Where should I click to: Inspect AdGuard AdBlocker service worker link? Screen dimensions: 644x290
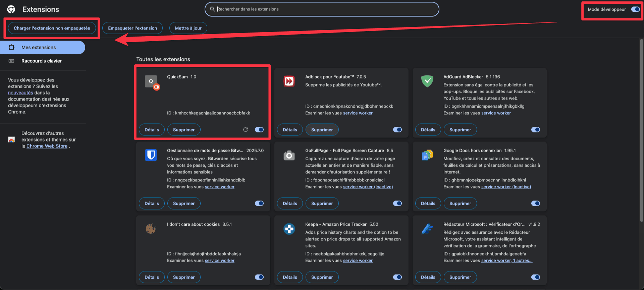pyautogui.click(x=496, y=113)
